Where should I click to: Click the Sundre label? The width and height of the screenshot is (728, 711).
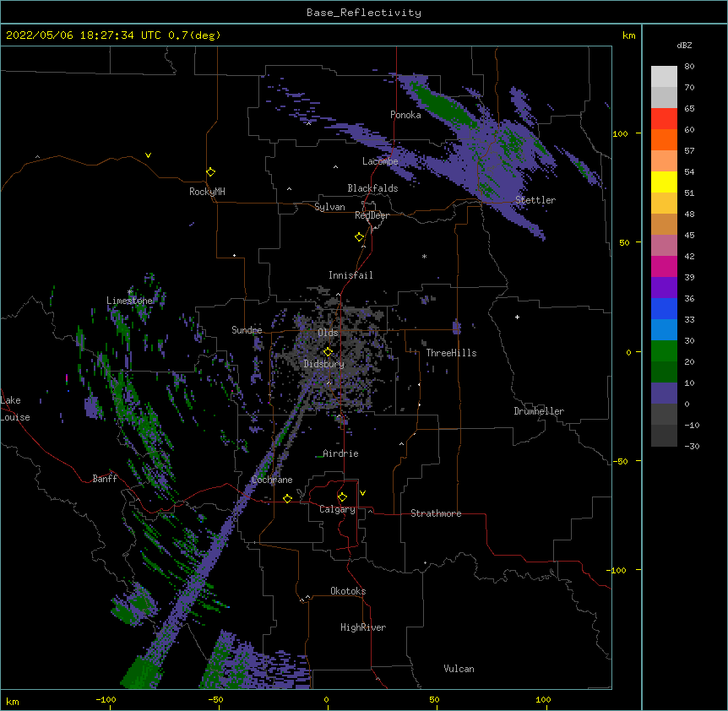click(247, 330)
